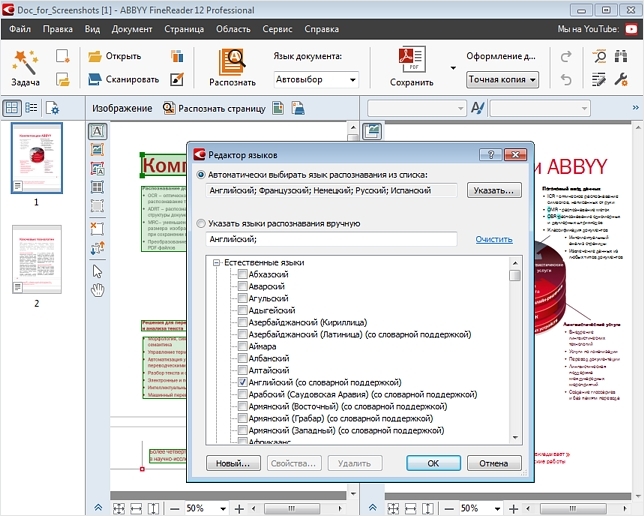Viewport: 644px width, 516px height.
Task: Open page properties gear icon
Action: coord(52,108)
